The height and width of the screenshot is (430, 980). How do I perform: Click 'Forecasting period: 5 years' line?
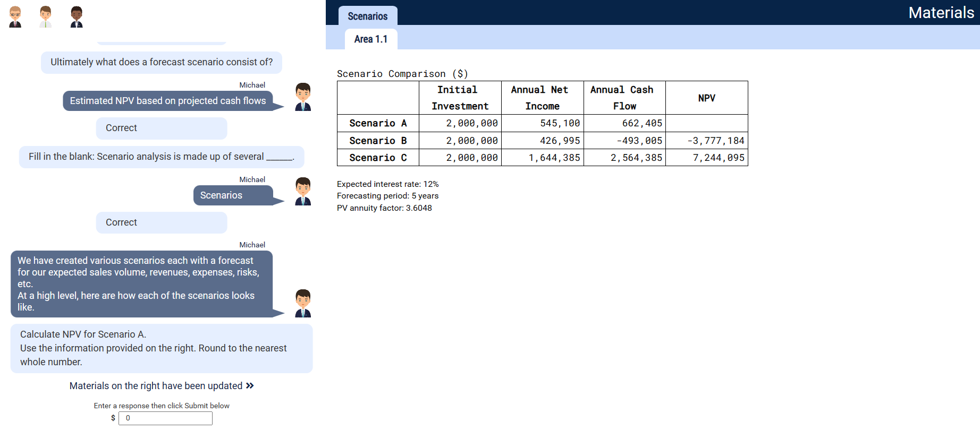[388, 196]
